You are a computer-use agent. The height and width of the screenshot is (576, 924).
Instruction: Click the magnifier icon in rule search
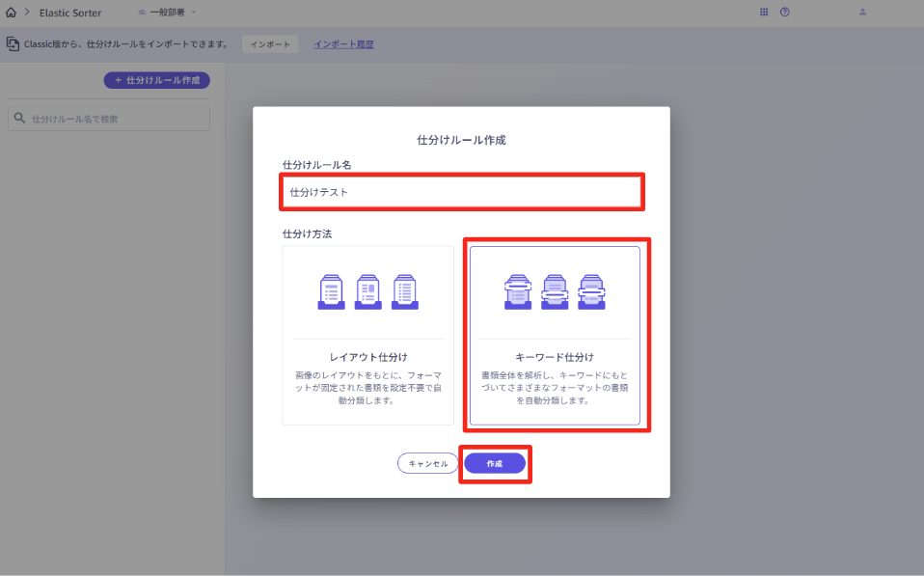[19, 119]
